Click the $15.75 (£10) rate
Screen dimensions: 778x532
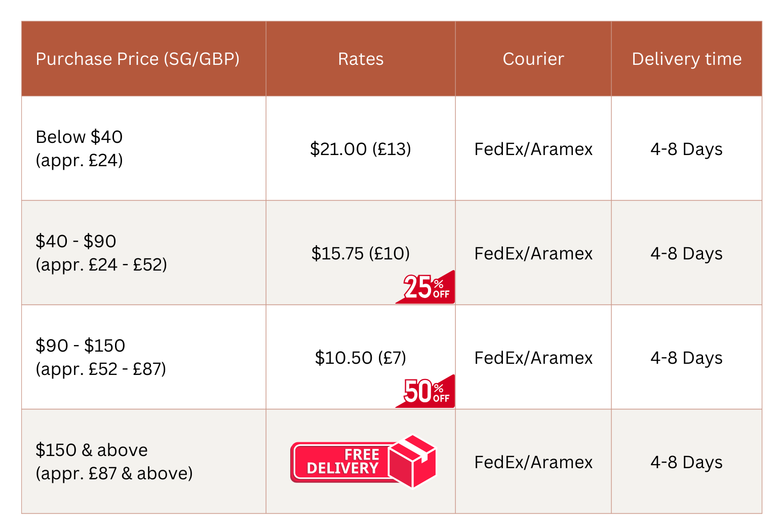click(361, 253)
